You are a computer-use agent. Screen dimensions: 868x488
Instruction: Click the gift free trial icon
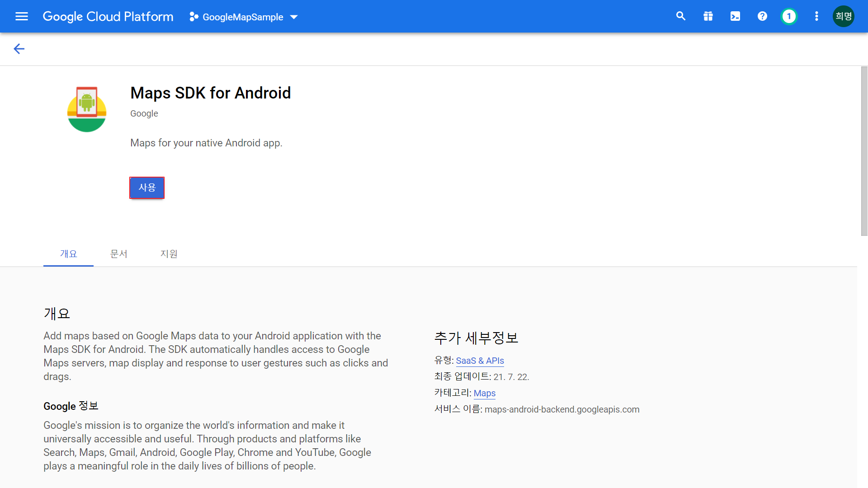pyautogui.click(x=708, y=17)
